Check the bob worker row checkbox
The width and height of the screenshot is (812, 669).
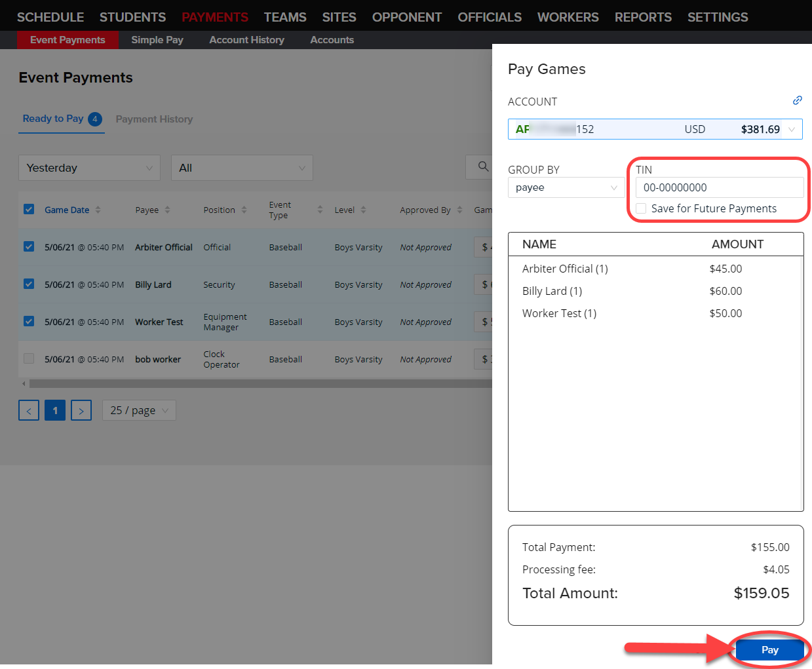29,358
